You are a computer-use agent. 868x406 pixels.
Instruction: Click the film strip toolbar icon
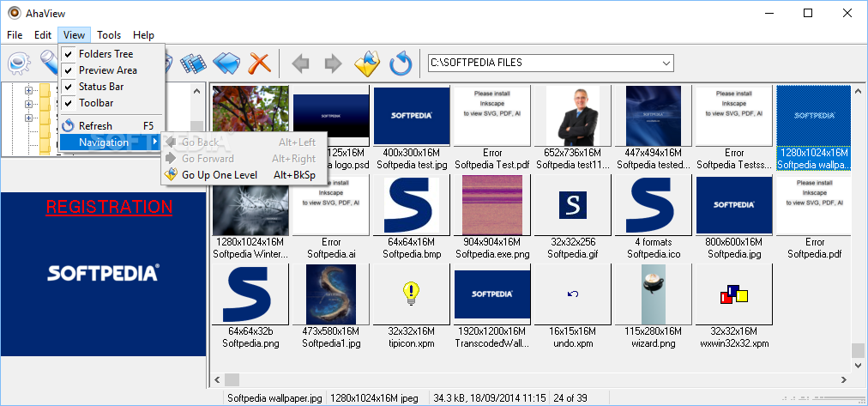pyautogui.click(x=194, y=64)
